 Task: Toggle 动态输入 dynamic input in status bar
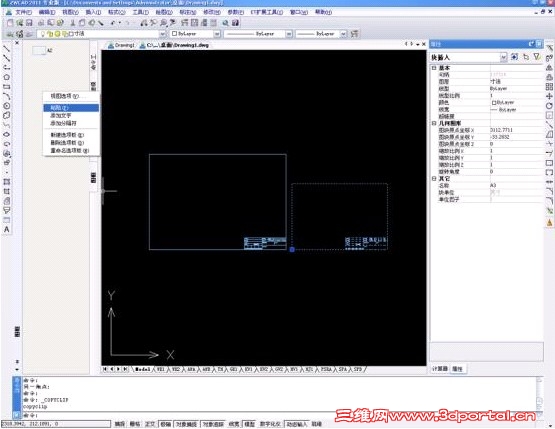point(297,424)
